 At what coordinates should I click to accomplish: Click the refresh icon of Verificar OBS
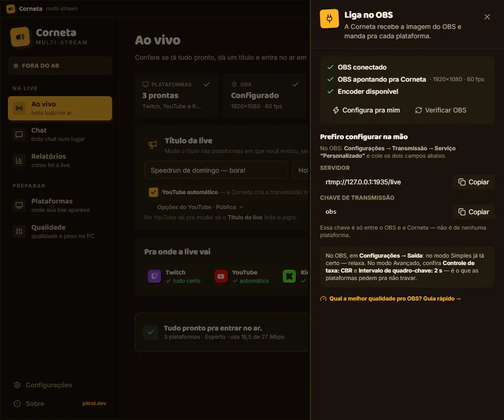[x=419, y=110]
